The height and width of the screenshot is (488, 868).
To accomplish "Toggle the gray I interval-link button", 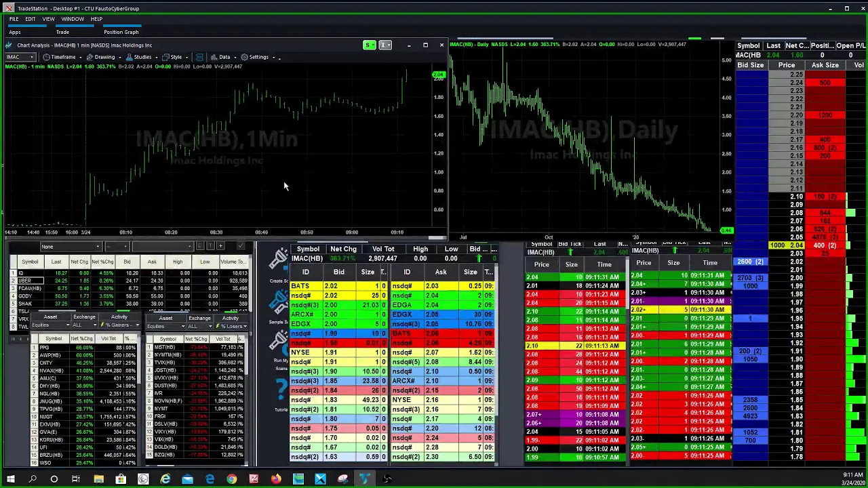I will pos(384,45).
